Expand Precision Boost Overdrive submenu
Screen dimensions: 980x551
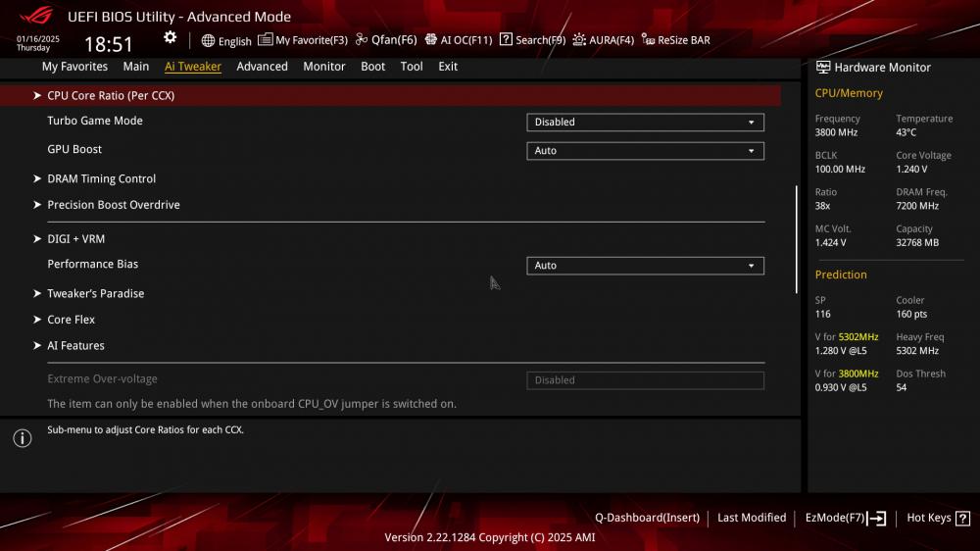coord(113,205)
